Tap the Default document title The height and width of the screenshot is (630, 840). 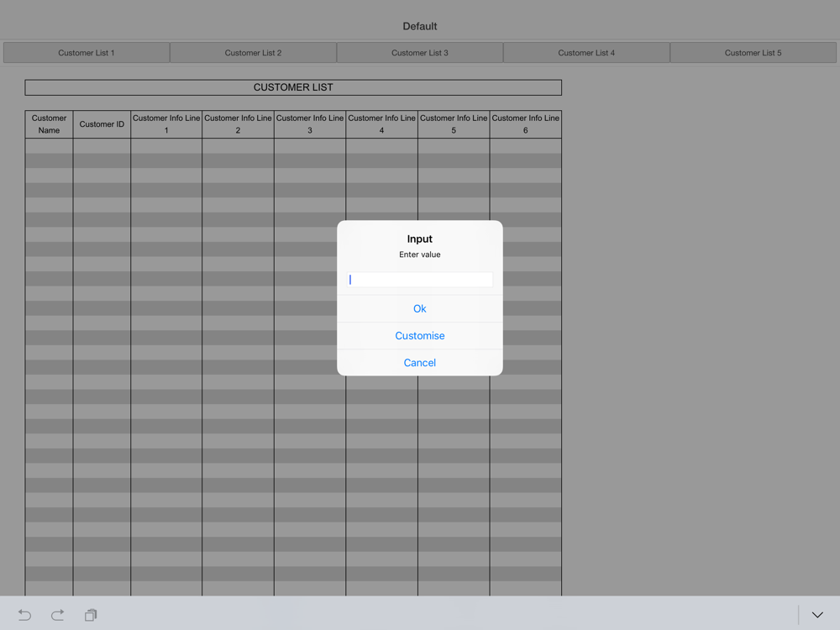click(419, 26)
